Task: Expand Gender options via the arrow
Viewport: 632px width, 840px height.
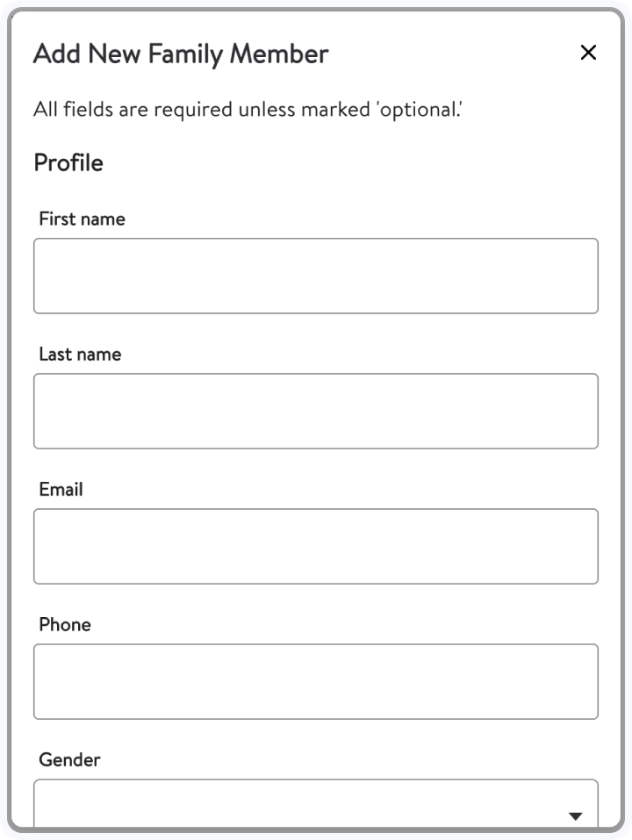Action: pyautogui.click(x=576, y=816)
